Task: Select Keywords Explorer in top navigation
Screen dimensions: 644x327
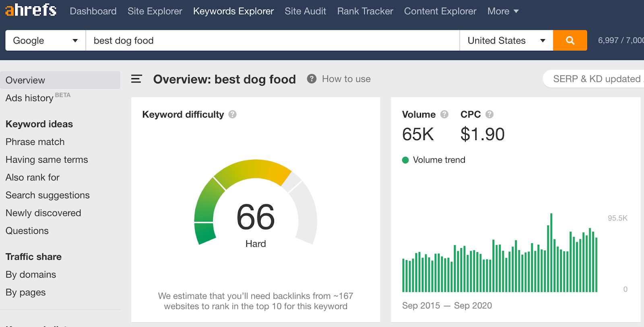Action: (x=233, y=11)
